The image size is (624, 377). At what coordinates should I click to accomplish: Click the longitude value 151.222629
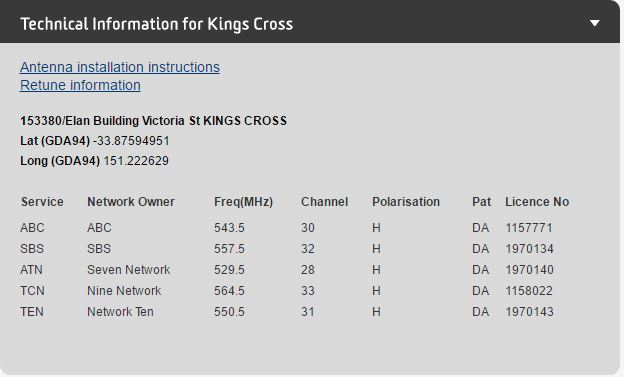pos(136,161)
